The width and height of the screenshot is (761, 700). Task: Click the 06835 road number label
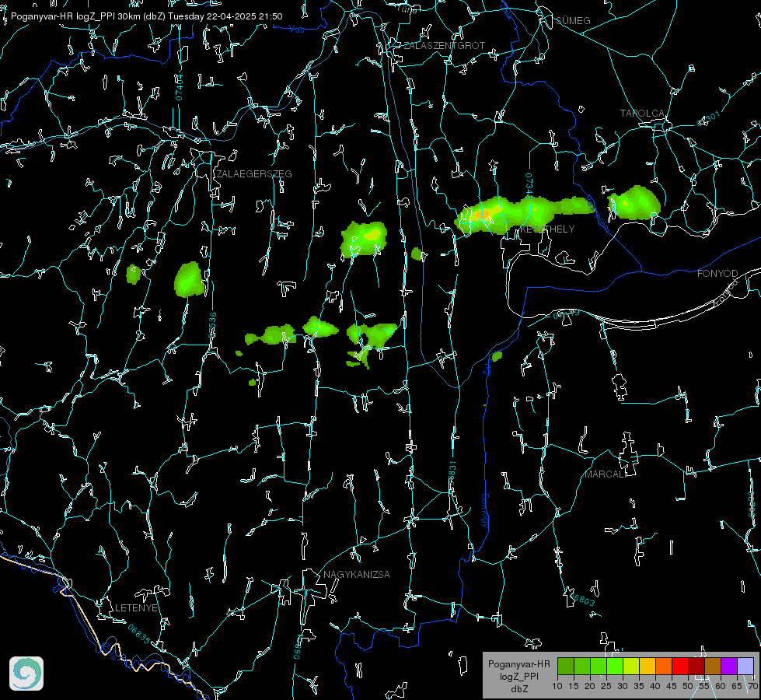pos(139,634)
